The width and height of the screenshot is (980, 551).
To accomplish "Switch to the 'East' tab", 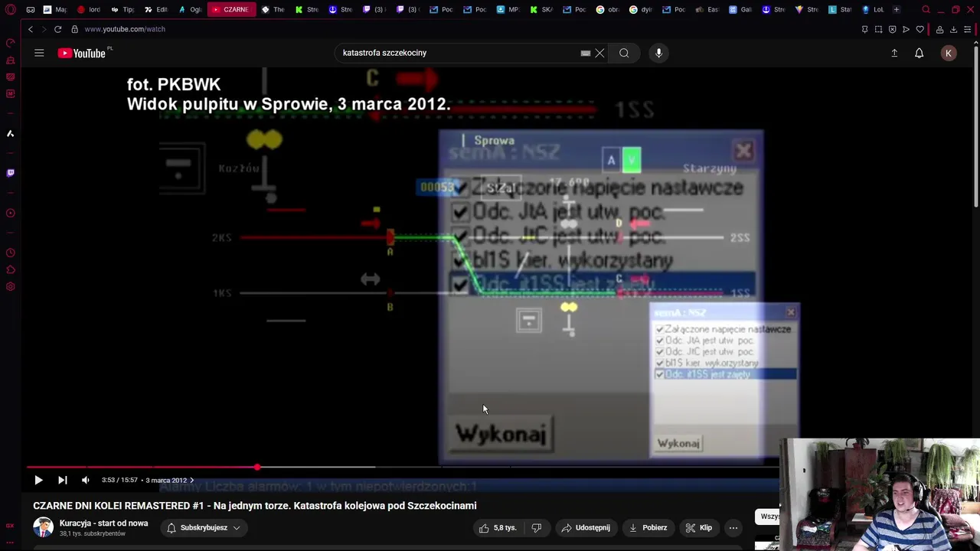I will tap(707, 10).
